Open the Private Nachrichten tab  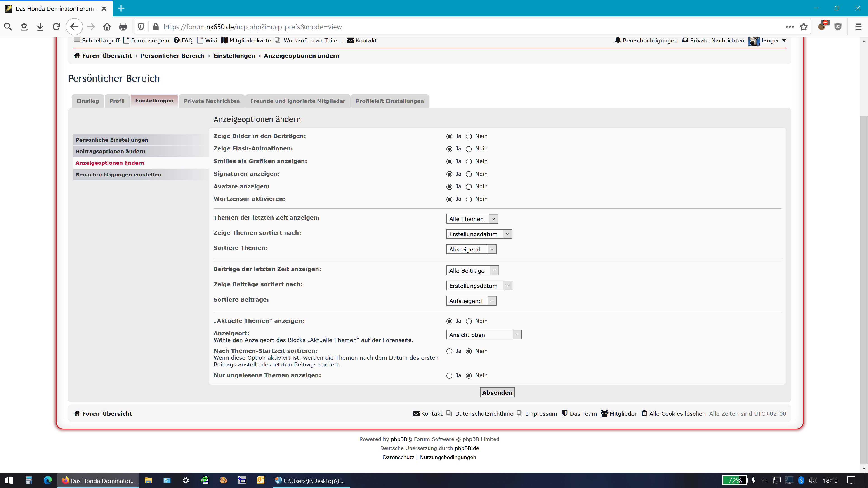(212, 101)
